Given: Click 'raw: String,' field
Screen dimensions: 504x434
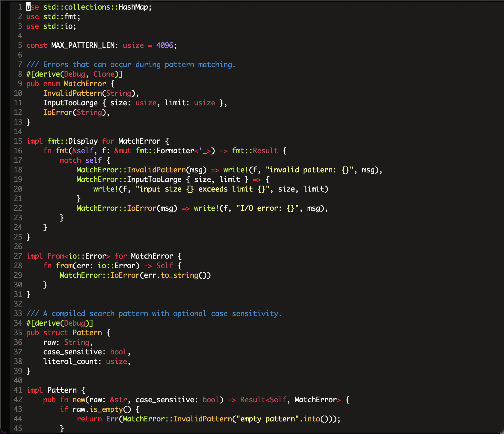Looking at the screenshot, I should [x=68, y=342].
